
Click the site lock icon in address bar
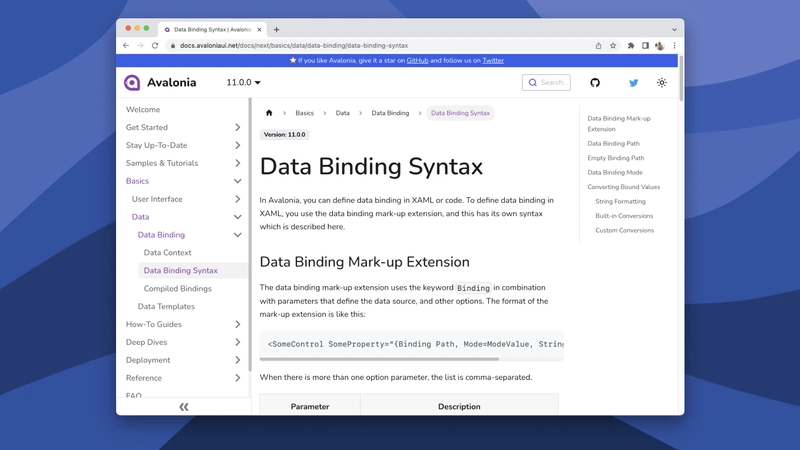tap(173, 45)
